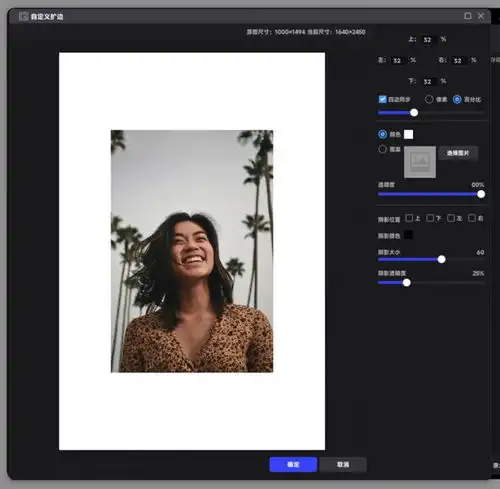The height and width of the screenshot is (489, 500).
Task: Enable shadow position 下 checkbox
Action: tap(430, 218)
